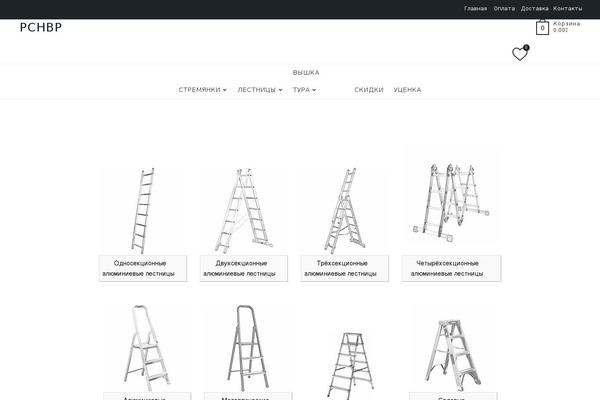Open the Доставка top link
The width and height of the screenshot is (600, 400).
[x=534, y=8]
